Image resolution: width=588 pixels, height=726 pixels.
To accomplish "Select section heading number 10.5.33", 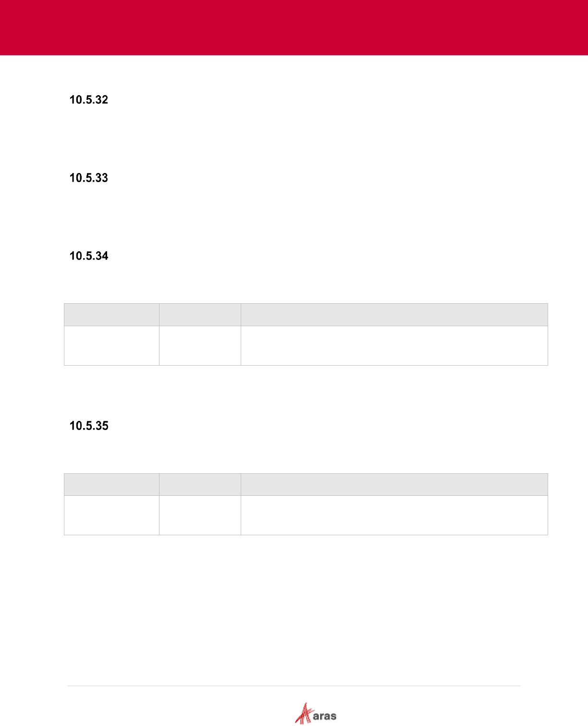I will click(89, 178).
